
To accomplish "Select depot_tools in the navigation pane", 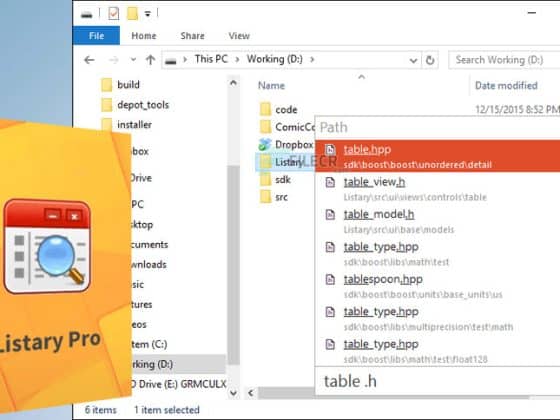I will pos(135,105).
